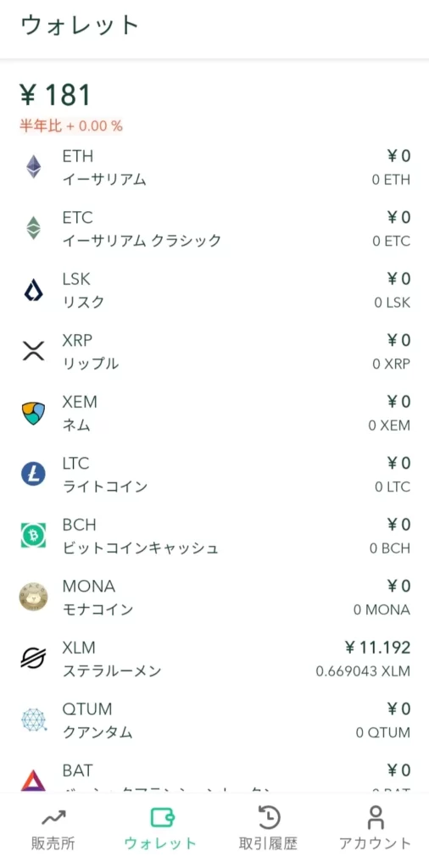Open the XLM ¥11.192 balance amount
This screenshot has width=429, height=868.
point(377,647)
